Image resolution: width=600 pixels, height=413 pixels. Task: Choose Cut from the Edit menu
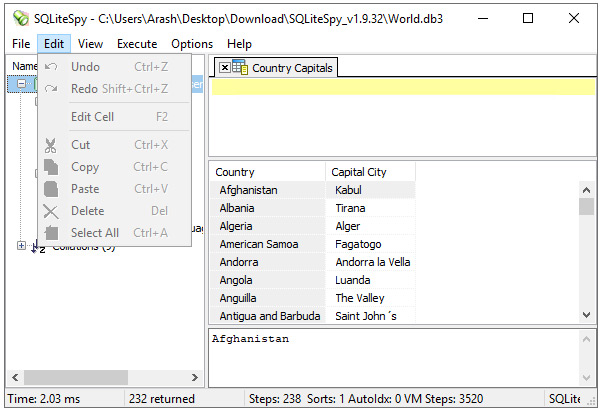pyautogui.click(x=114, y=145)
